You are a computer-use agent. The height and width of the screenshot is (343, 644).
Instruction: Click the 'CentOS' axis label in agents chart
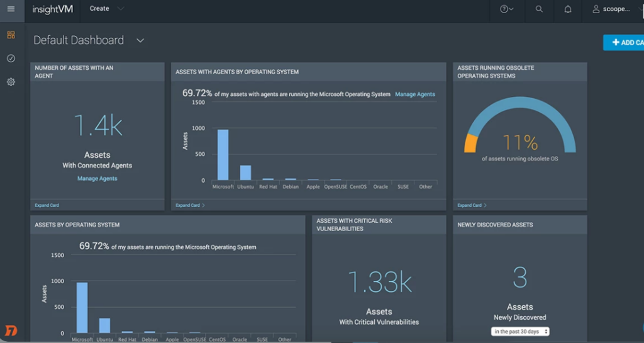tap(358, 186)
